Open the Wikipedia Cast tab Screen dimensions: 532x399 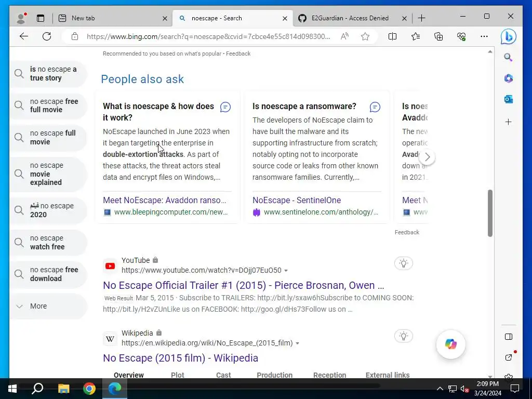223,375
